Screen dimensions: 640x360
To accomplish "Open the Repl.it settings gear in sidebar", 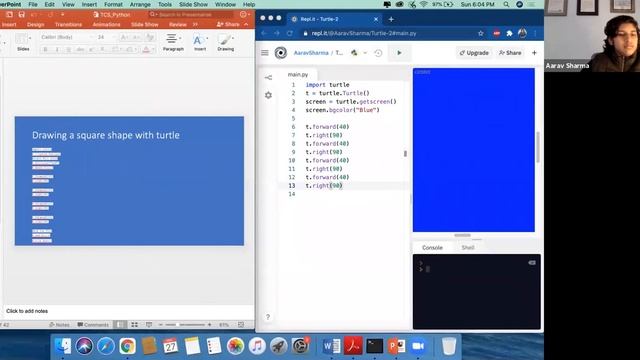I will [x=268, y=95].
